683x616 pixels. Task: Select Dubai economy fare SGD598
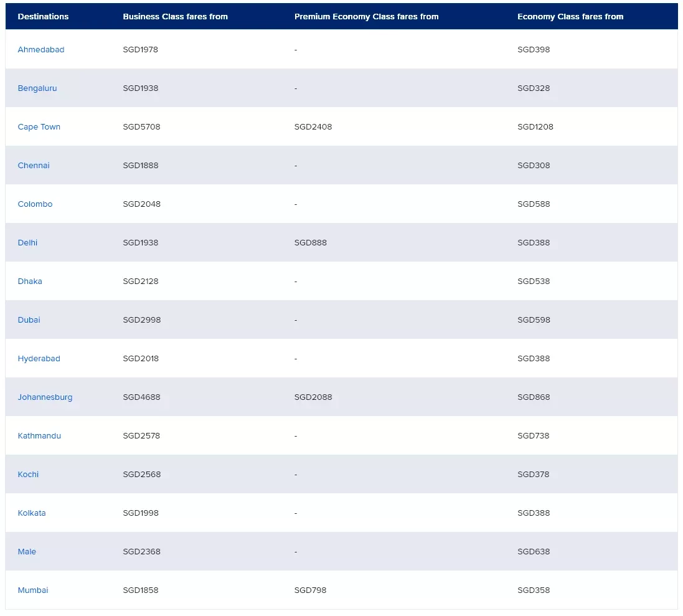pos(534,320)
